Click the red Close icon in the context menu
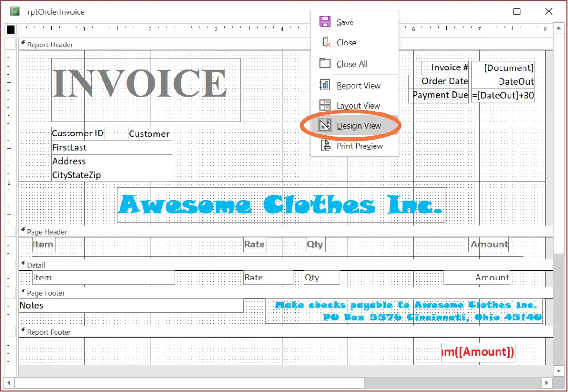Screen dimensions: 568x392 (325, 42)
